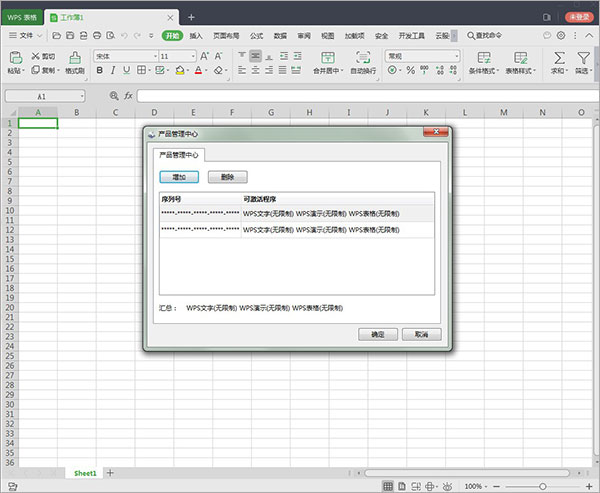Click the auto wrap text icon

(363, 57)
